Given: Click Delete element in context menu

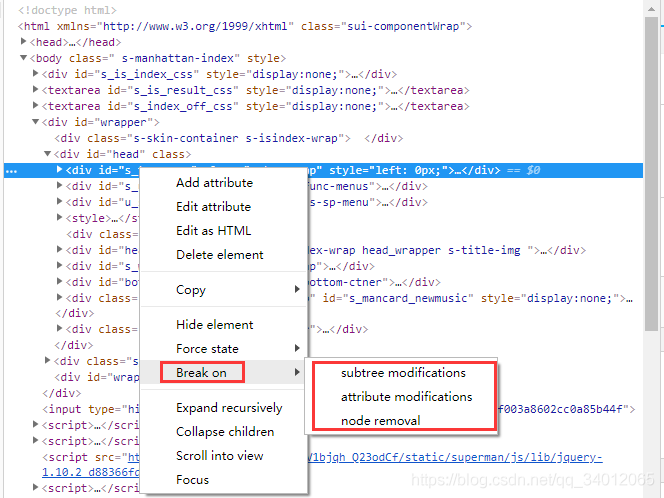Looking at the screenshot, I should (x=219, y=255).
